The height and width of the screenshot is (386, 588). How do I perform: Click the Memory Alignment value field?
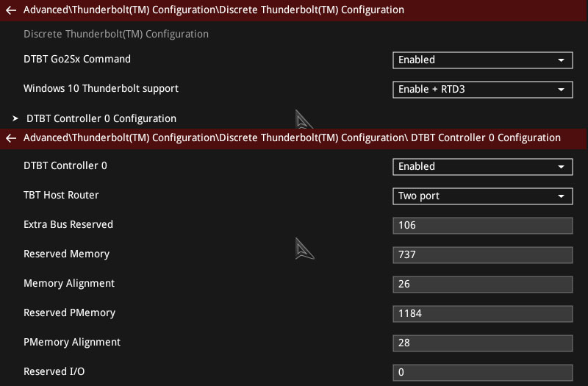(x=483, y=285)
